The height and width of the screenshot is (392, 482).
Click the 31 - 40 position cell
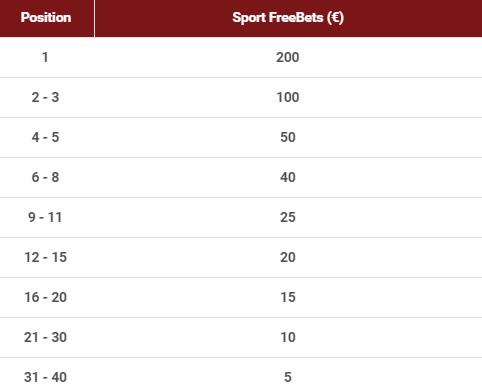click(45, 377)
